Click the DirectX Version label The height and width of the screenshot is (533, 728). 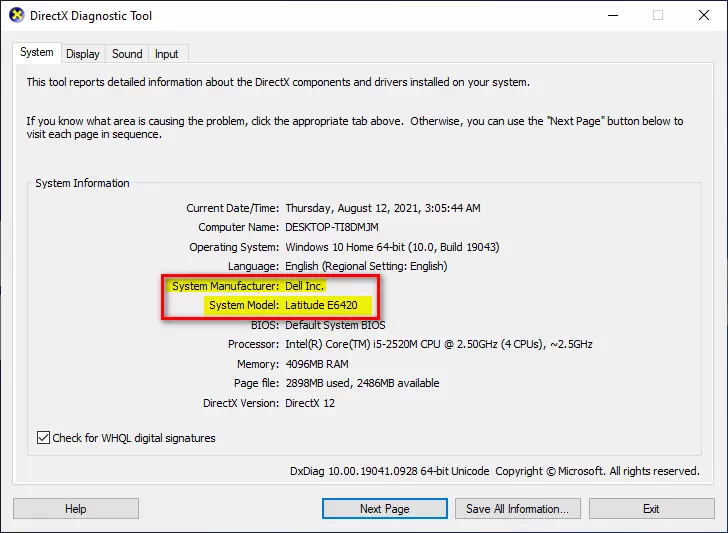[x=241, y=403]
